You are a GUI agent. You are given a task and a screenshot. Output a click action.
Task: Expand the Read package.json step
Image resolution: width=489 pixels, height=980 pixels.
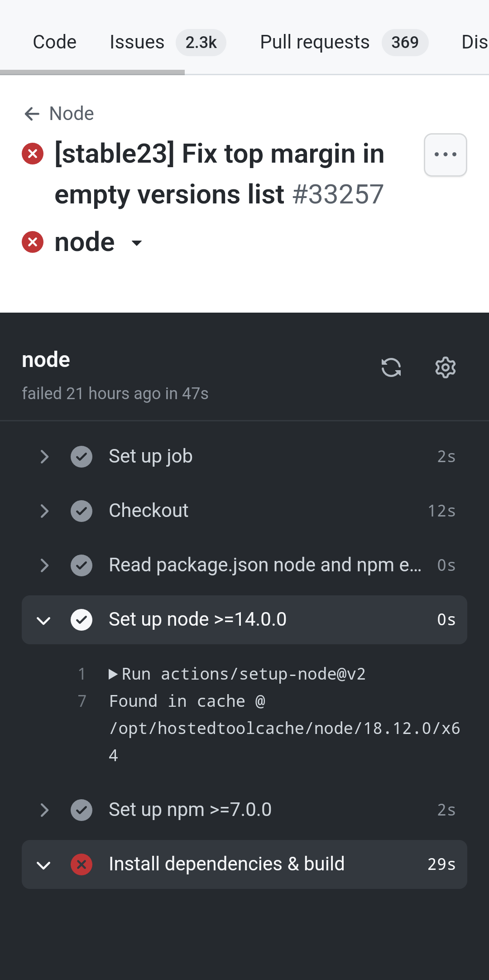44,565
